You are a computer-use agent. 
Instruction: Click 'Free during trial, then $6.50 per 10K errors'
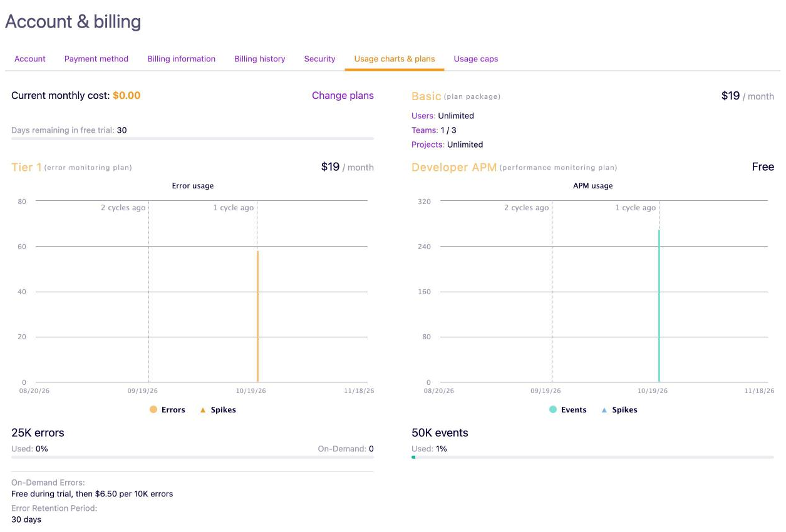[92, 494]
